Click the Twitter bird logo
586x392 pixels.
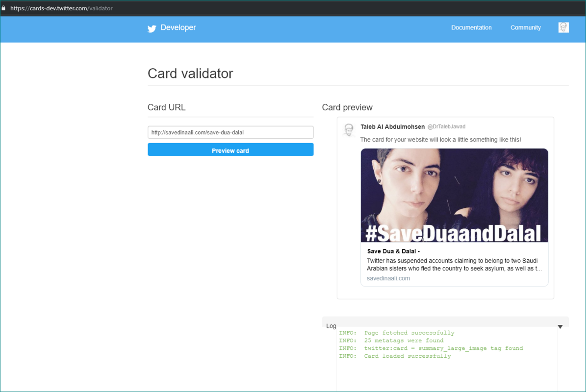[152, 28]
